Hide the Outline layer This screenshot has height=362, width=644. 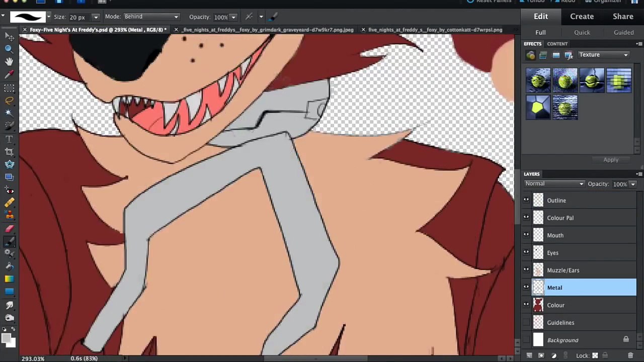526,200
